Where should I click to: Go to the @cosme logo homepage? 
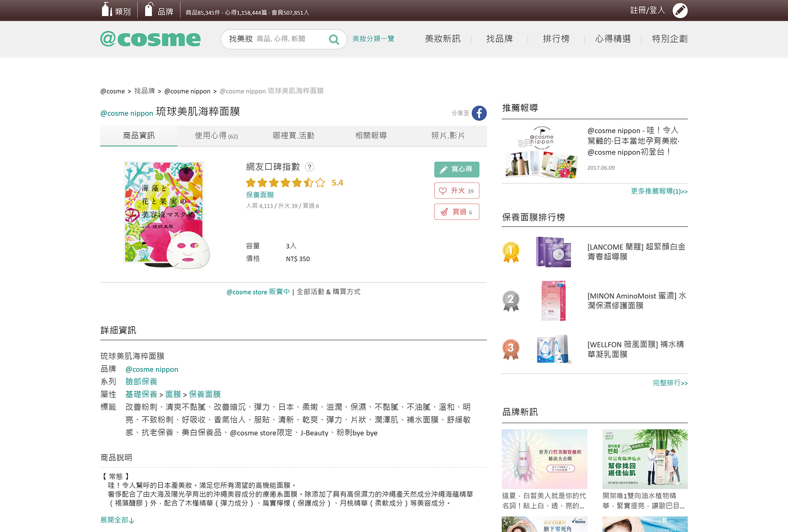click(151, 39)
